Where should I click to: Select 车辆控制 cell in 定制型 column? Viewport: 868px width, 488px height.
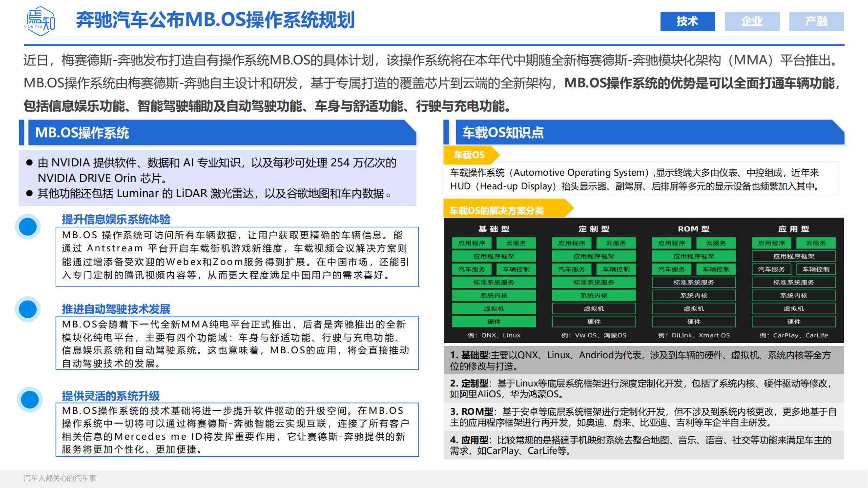click(616, 269)
